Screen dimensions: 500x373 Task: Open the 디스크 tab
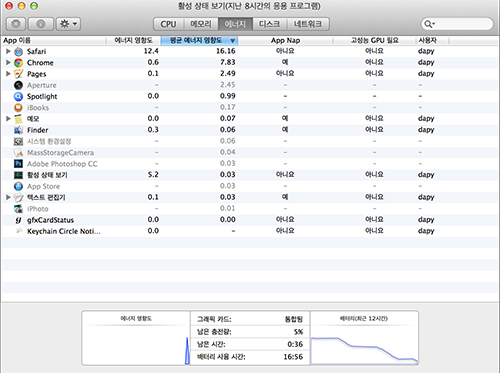pos(269,24)
